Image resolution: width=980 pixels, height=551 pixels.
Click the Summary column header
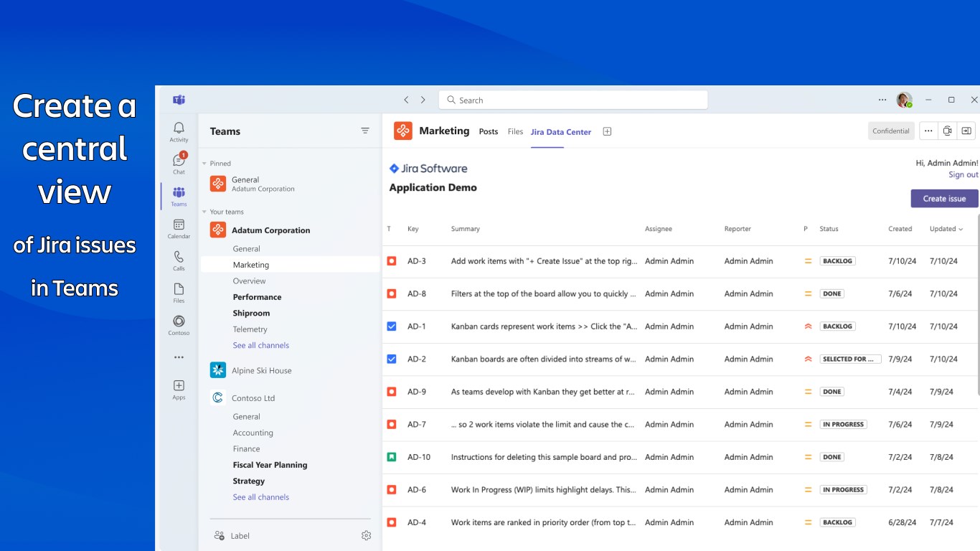[x=466, y=229]
